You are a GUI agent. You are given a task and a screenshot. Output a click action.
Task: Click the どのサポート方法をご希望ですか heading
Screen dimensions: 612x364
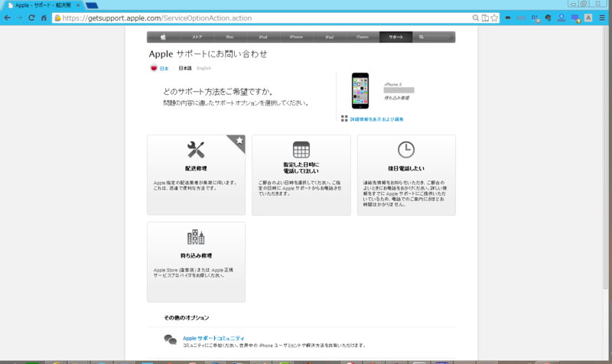pos(218,92)
